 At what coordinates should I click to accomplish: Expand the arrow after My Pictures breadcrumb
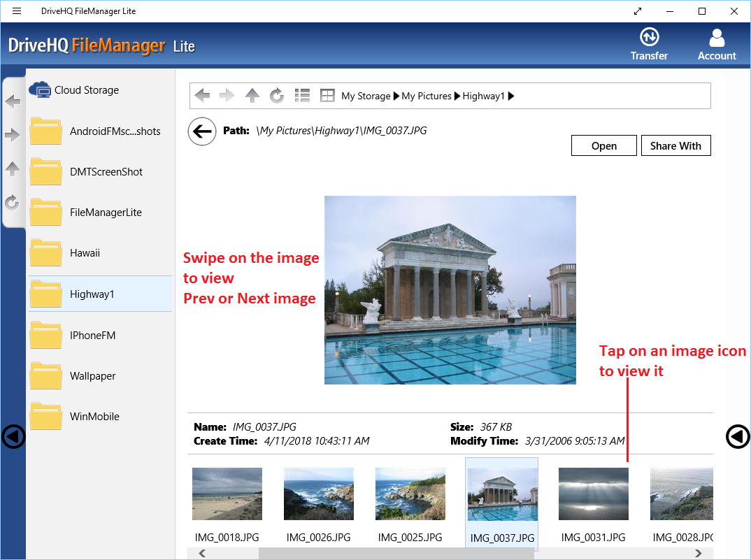(x=457, y=96)
